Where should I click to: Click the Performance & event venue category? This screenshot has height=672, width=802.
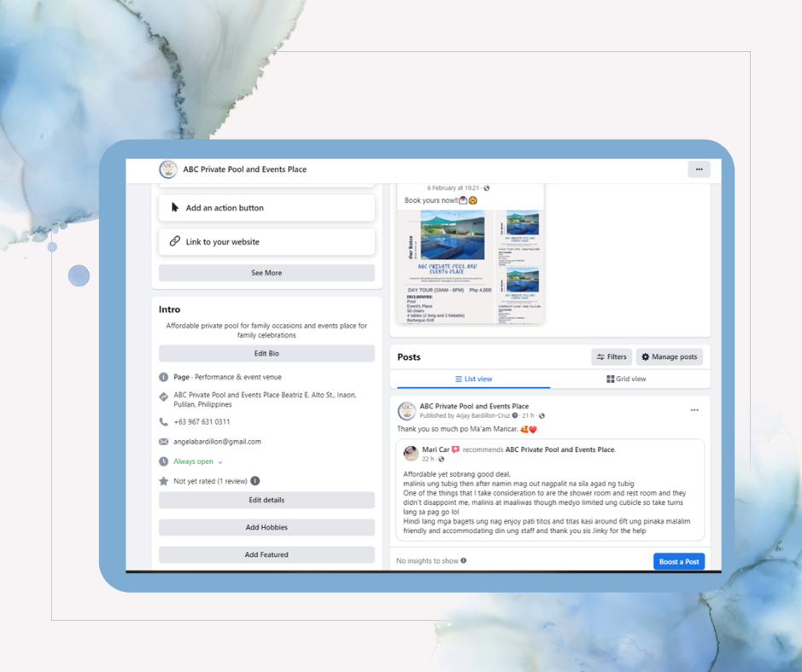[238, 377]
